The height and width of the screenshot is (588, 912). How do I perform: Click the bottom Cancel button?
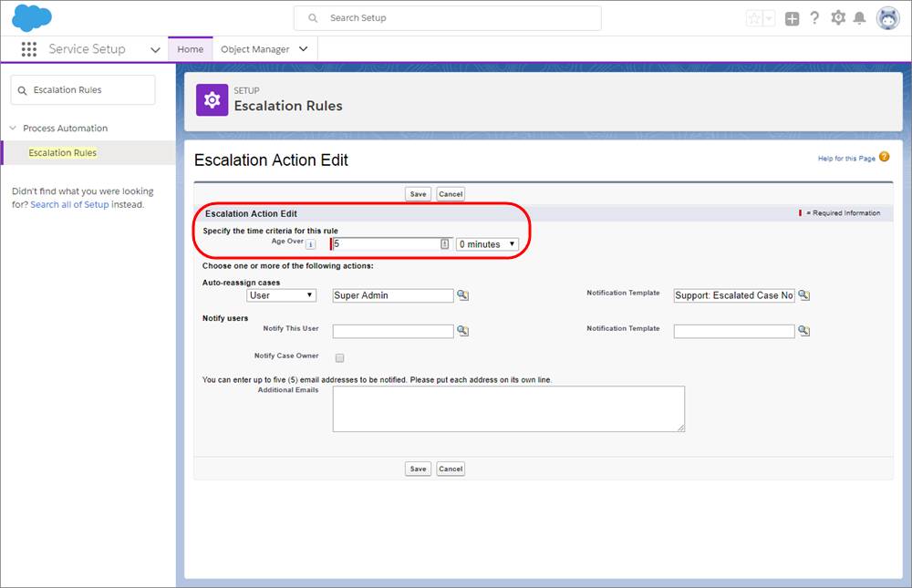451,469
